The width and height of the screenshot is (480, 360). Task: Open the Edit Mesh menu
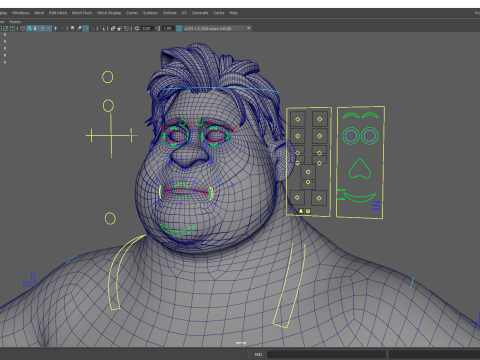(x=58, y=13)
